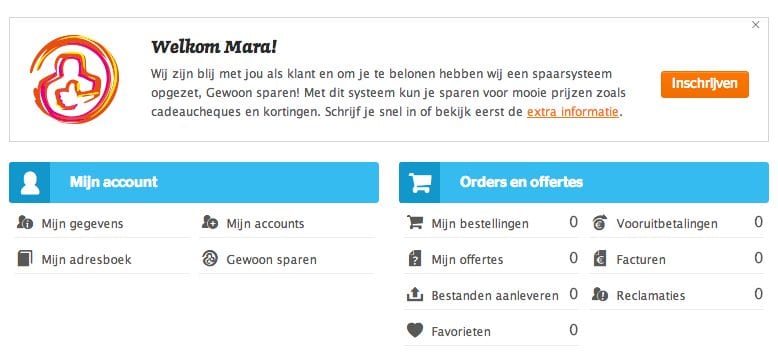
Task: Click the upload icon beside Bestanden aanleveren
Action: coord(415,295)
